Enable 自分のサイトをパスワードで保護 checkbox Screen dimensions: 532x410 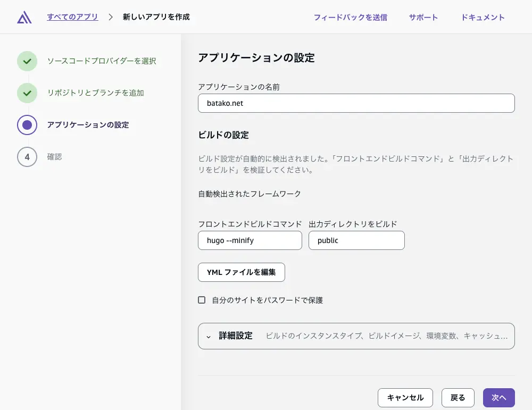coord(202,299)
